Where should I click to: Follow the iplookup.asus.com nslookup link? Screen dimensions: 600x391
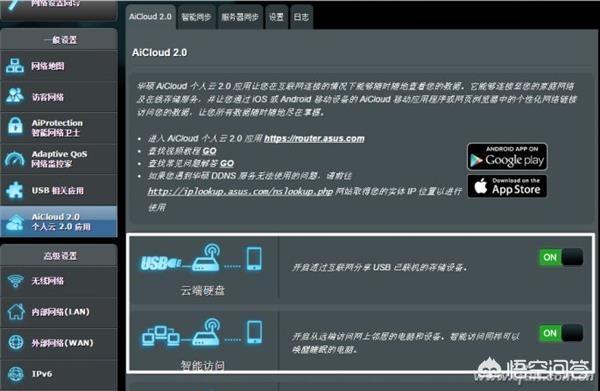click(x=240, y=191)
